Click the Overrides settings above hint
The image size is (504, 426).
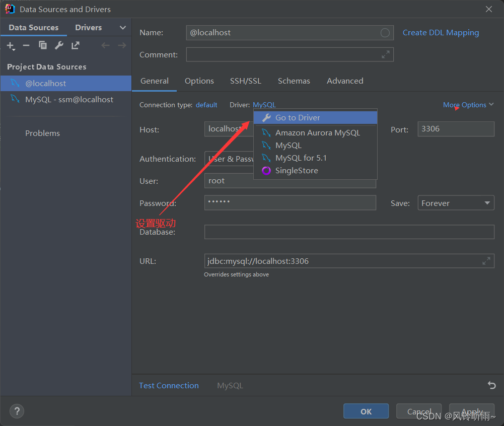click(x=236, y=274)
